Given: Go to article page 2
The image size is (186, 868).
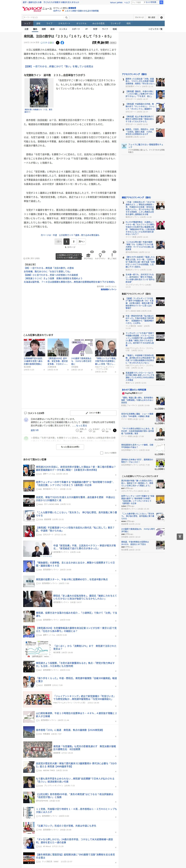Looking at the screenshot, I should (x=74, y=241).
